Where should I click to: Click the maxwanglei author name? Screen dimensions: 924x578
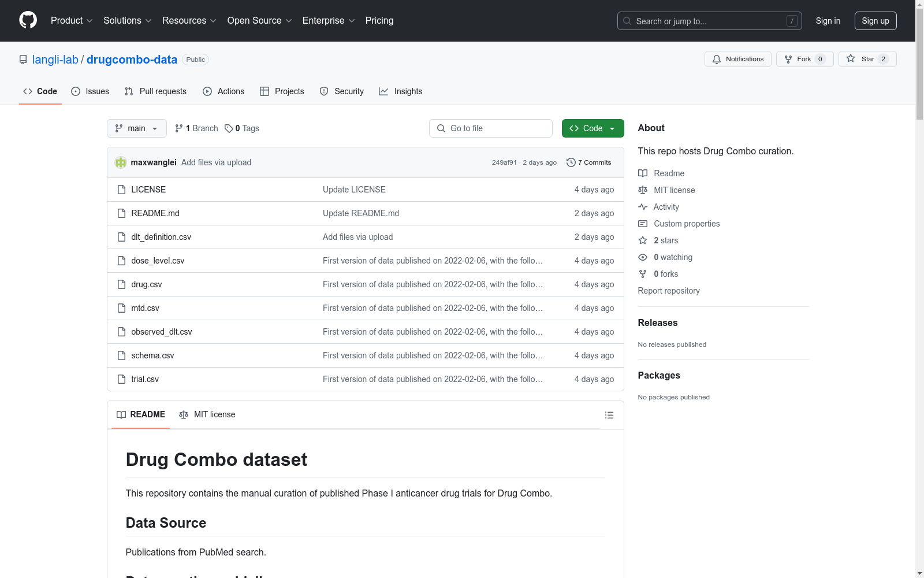(x=154, y=162)
